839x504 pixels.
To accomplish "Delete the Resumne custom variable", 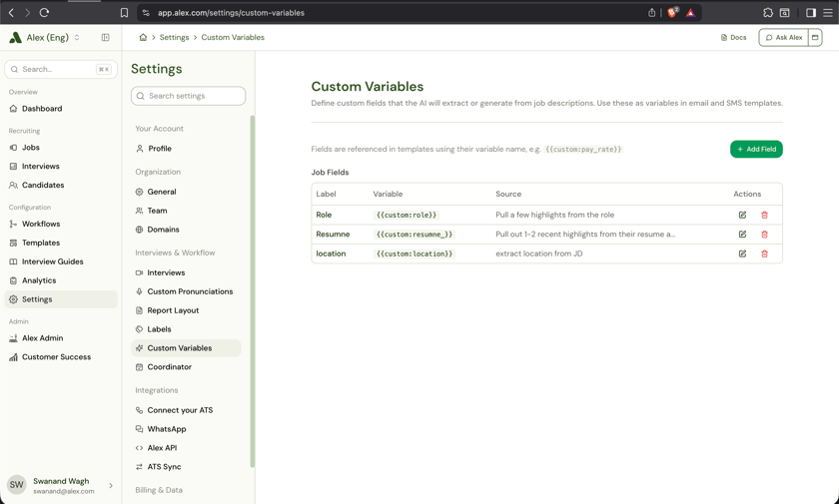I will point(765,235).
